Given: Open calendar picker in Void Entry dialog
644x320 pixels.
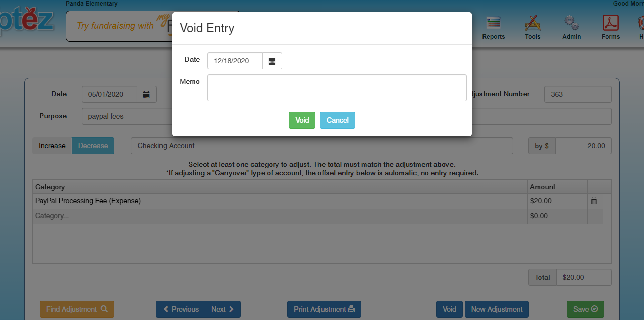Looking at the screenshot, I should (272, 61).
